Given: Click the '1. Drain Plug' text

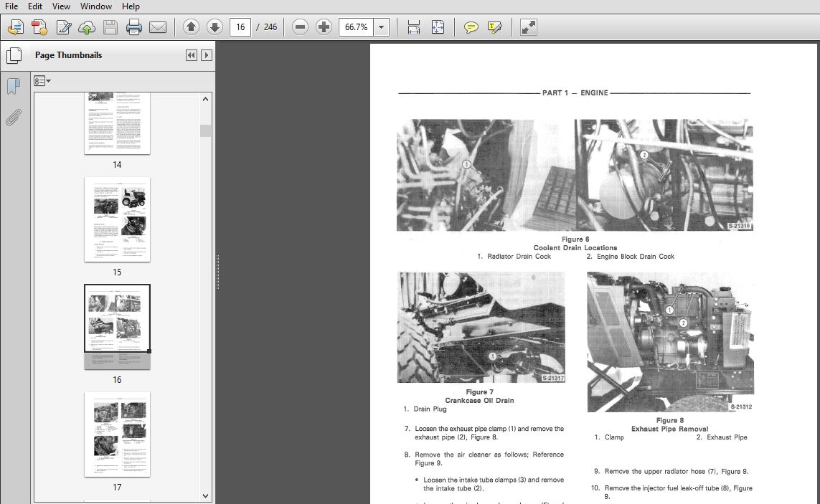Looking at the screenshot, I should point(425,409).
